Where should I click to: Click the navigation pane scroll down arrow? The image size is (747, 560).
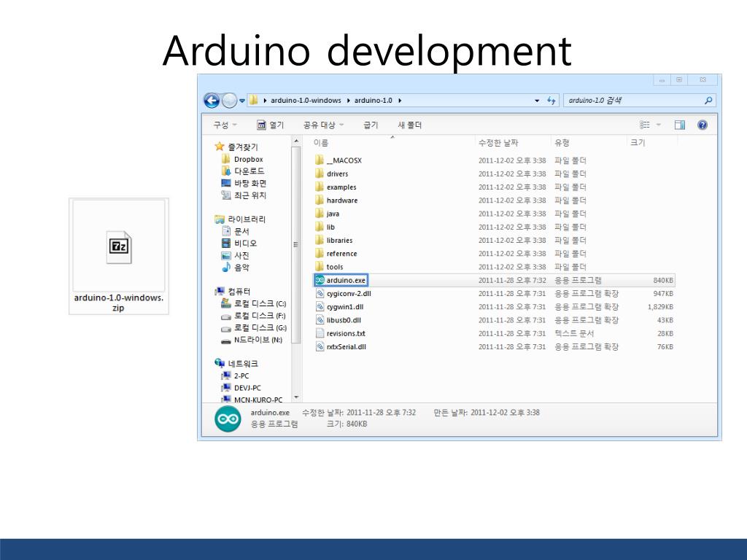[296, 397]
